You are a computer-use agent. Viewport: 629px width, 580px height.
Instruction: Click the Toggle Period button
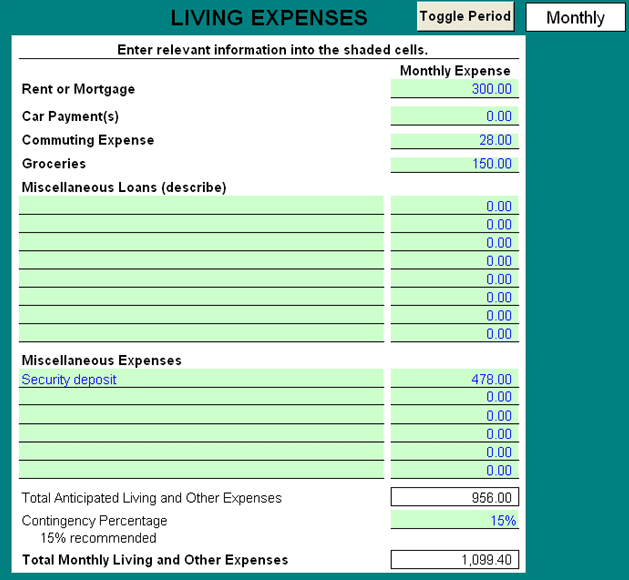point(465,17)
